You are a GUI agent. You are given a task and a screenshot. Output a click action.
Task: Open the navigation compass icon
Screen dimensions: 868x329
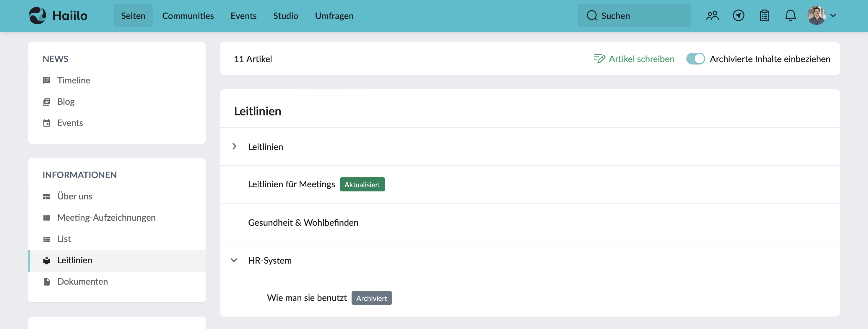[x=738, y=15]
